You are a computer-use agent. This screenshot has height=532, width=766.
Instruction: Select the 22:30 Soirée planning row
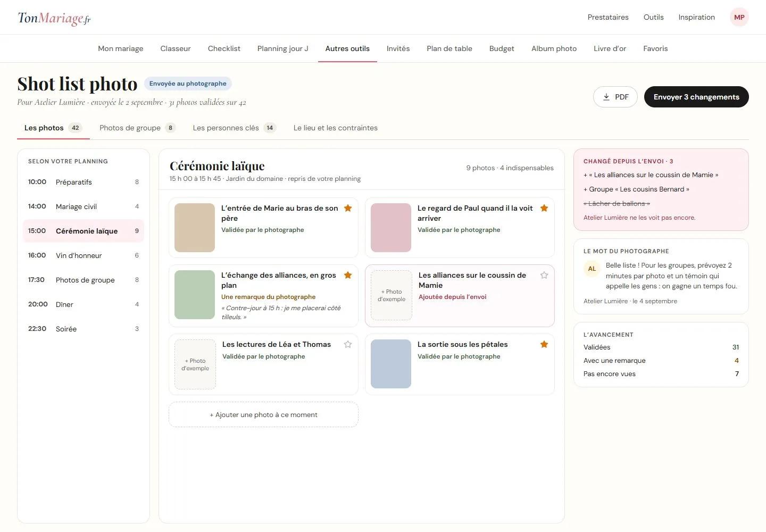[84, 329]
